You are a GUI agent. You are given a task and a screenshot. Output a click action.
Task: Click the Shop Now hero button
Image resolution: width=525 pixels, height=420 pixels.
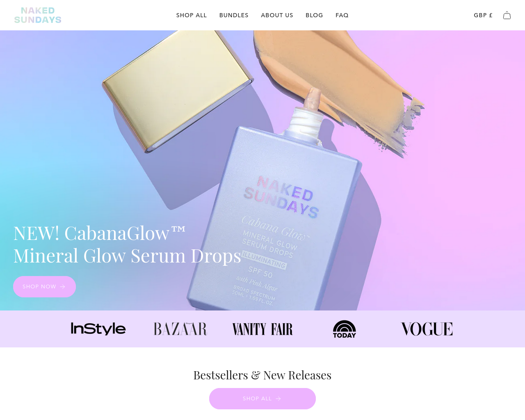pyautogui.click(x=44, y=287)
